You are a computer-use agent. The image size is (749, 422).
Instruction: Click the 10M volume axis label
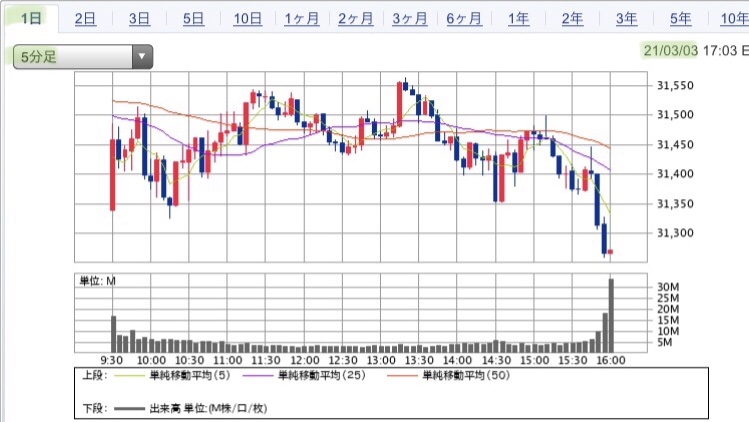tap(668, 331)
